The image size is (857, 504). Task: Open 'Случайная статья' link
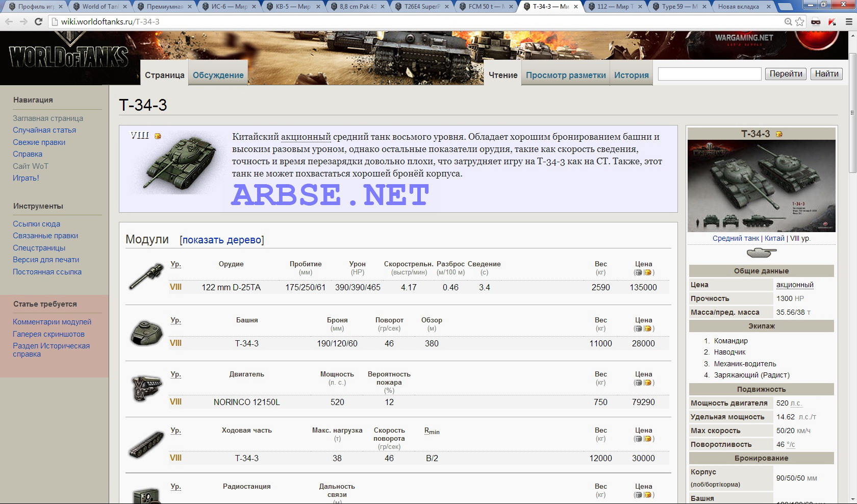pos(44,130)
